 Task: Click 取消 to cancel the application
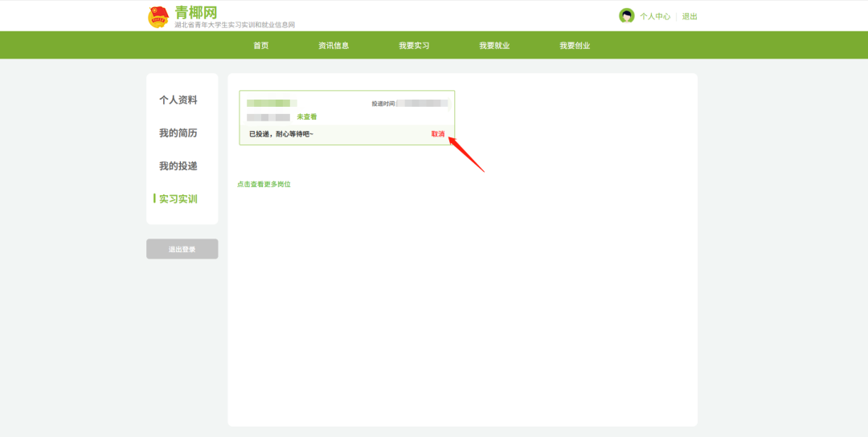(x=437, y=134)
